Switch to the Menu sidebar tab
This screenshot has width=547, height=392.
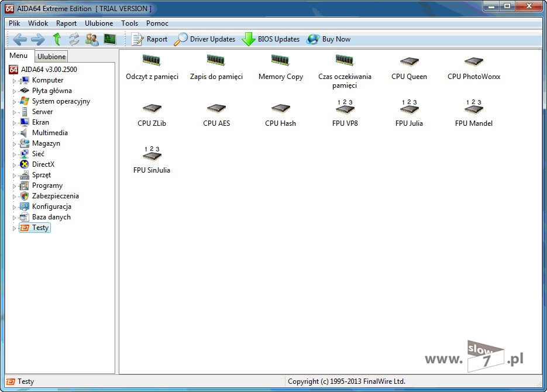point(19,56)
